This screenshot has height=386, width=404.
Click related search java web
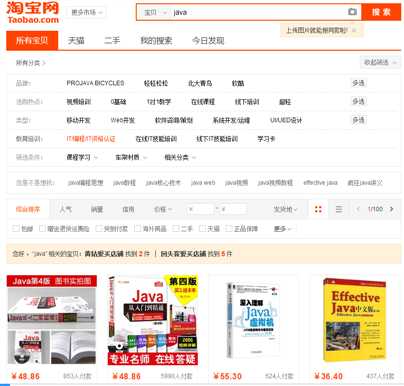(203, 183)
